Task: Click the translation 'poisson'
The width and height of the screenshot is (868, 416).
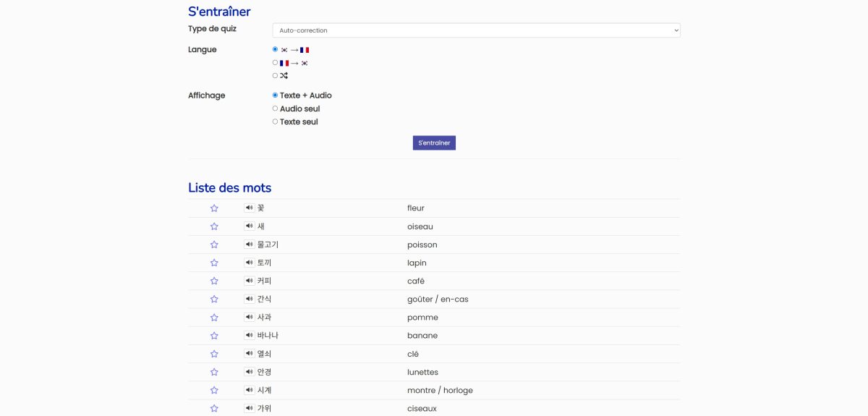Action: 422,245
